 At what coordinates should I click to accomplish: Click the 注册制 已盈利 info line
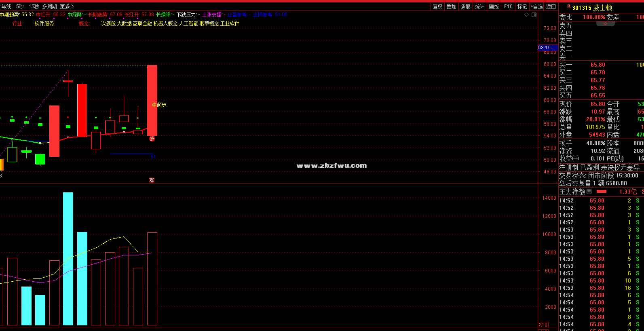tap(600, 167)
